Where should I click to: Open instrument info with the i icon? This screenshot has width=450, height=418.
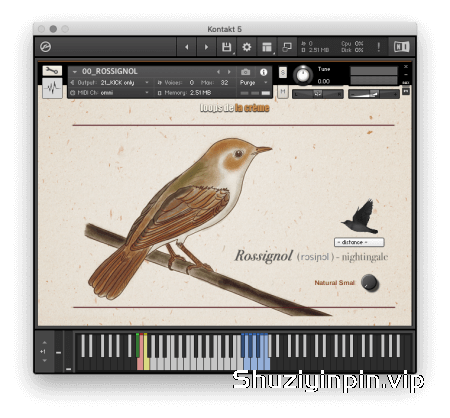(263, 72)
